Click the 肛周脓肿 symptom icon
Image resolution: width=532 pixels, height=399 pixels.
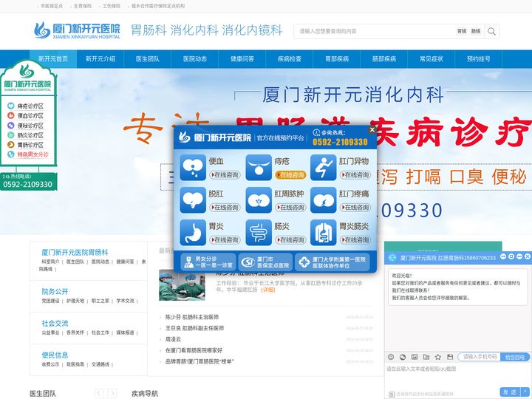pos(259,200)
